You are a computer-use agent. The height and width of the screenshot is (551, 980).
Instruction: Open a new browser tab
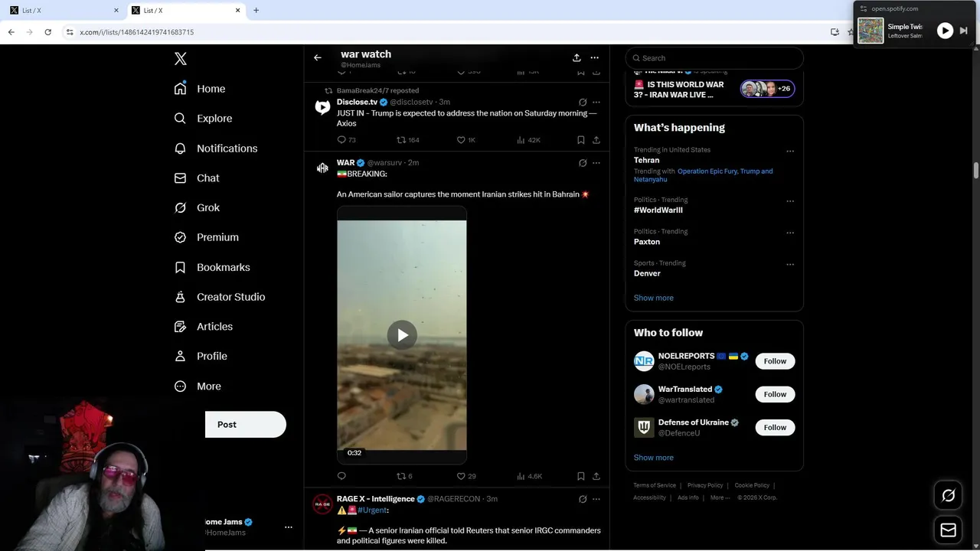256,10
